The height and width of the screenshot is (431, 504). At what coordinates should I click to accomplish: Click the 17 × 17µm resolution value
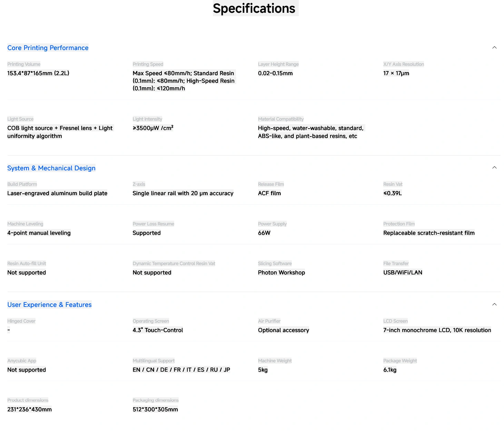396,73
